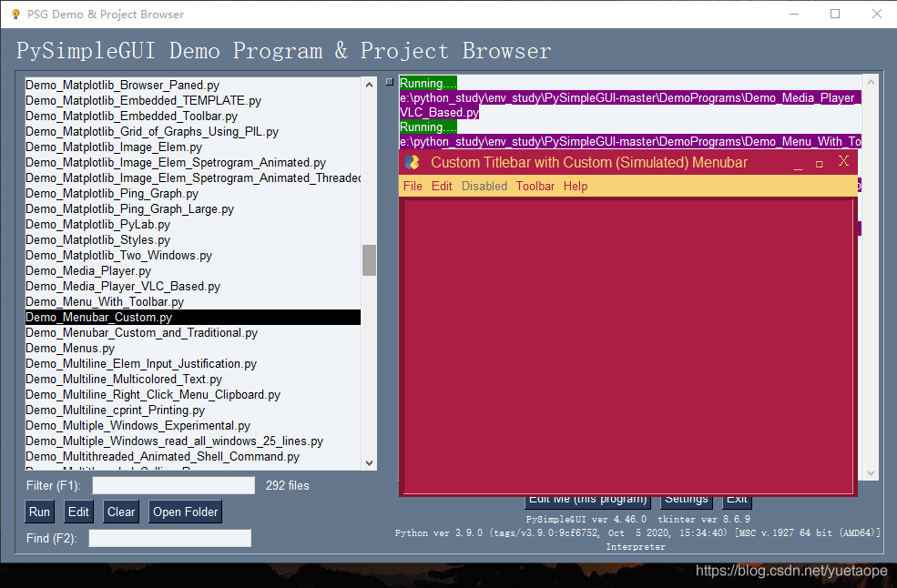This screenshot has height=588, width=897.
Task: Select Demo_Media_Player_VLC_Based.py in file list
Action: (193, 286)
